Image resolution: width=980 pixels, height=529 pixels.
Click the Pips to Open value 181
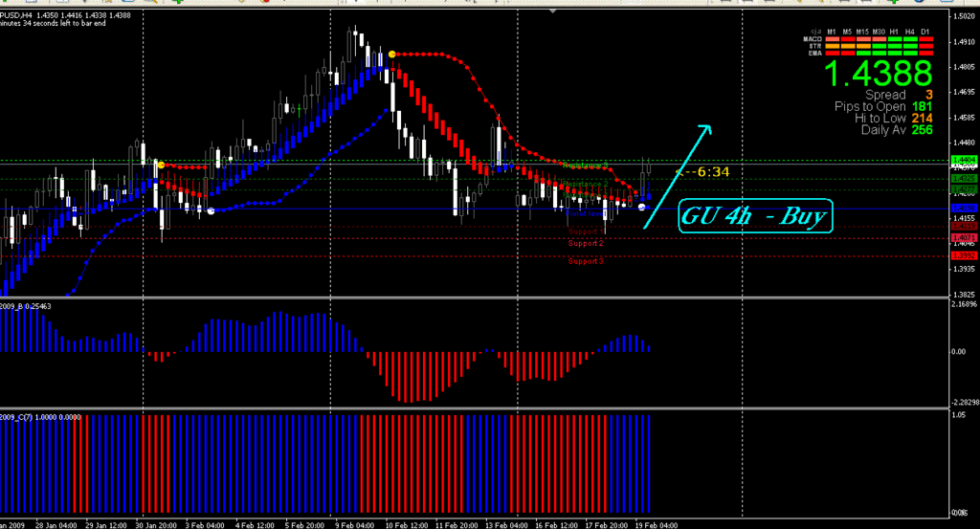click(x=922, y=107)
